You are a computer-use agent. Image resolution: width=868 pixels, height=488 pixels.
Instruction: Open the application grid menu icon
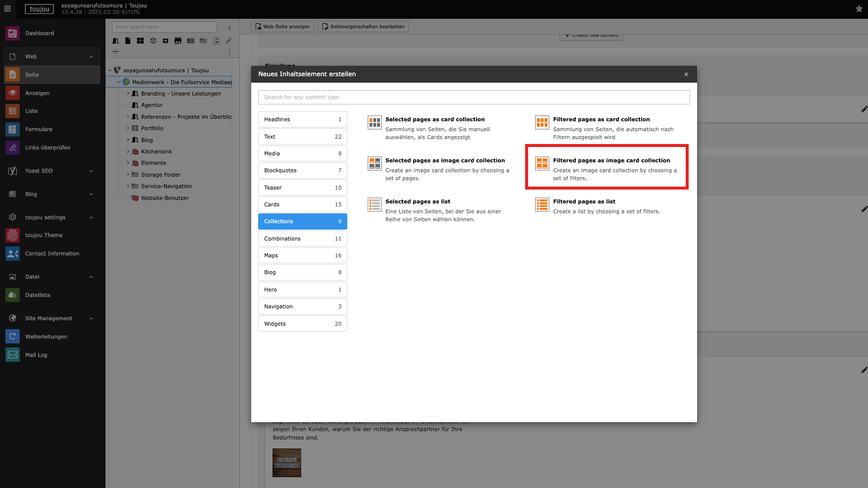(x=7, y=9)
